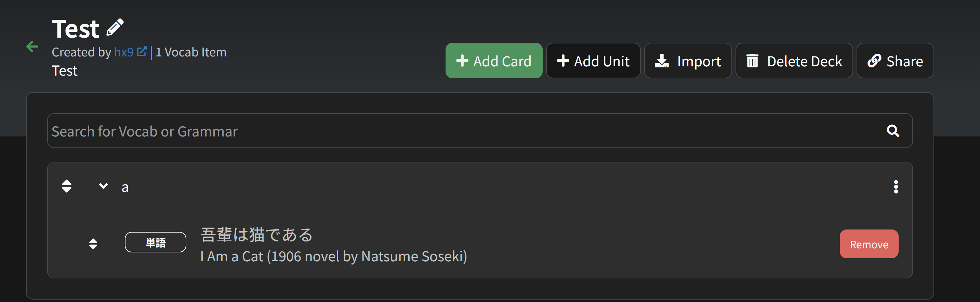Click the magnifying glass search icon
This screenshot has height=302, width=980.
coord(892,131)
